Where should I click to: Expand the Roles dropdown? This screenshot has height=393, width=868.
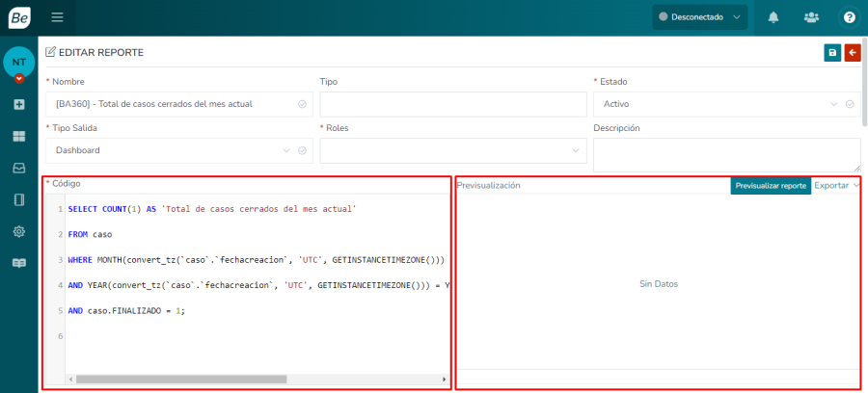point(452,150)
